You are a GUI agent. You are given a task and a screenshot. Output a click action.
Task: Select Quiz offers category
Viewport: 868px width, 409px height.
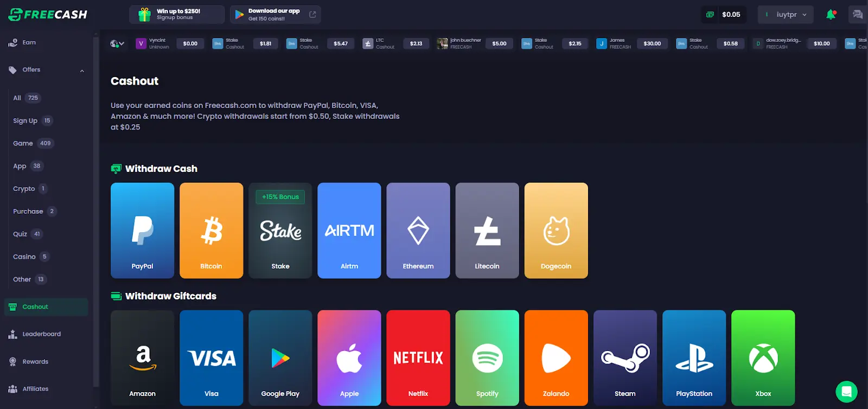tap(28, 234)
